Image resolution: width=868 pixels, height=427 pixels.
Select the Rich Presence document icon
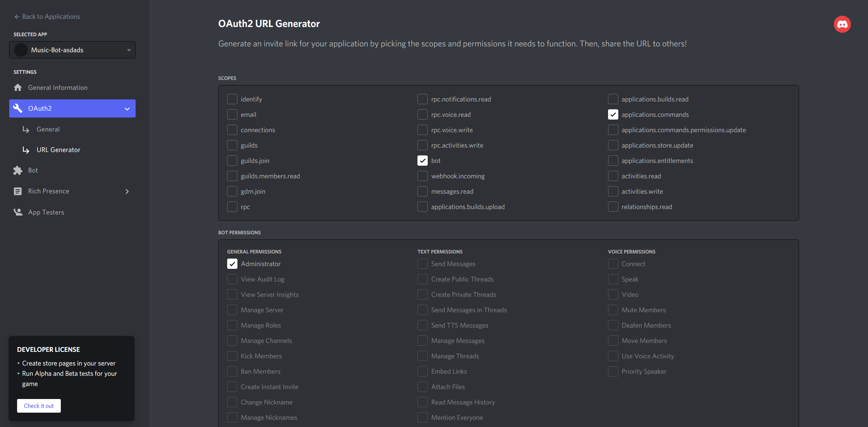pyautogui.click(x=18, y=191)
